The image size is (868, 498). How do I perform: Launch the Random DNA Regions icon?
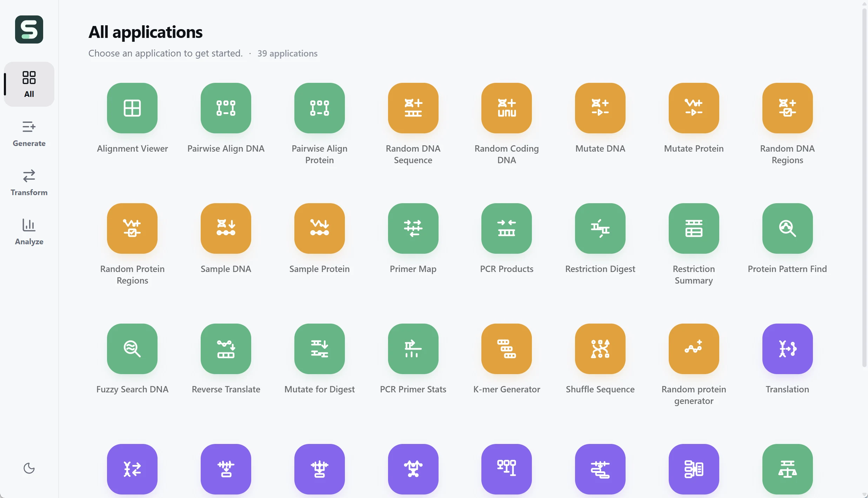pos(788,108)
